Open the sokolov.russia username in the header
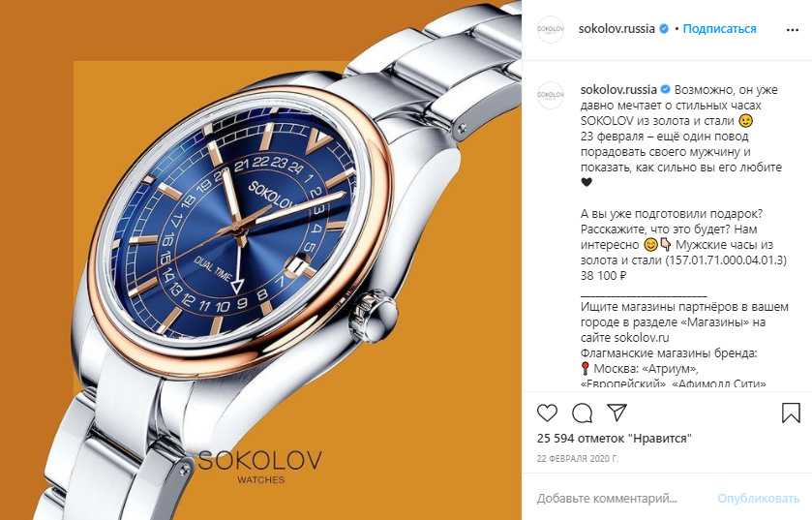Image resolution: width=812 pixels, height=520 pixels. 617,29
